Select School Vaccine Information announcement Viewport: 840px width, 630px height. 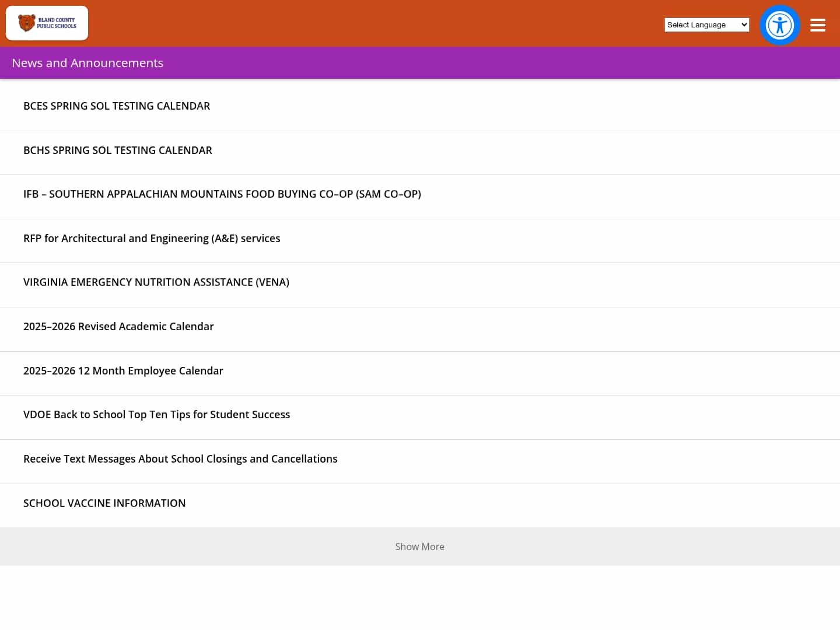(x=104, y=503)
